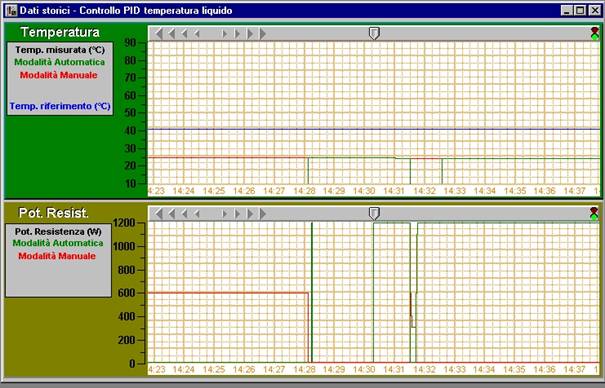Toggle the traffic light icon on Pot. Resist. chart
Viewport: 605px width, 388px height.
coord(594,213)
